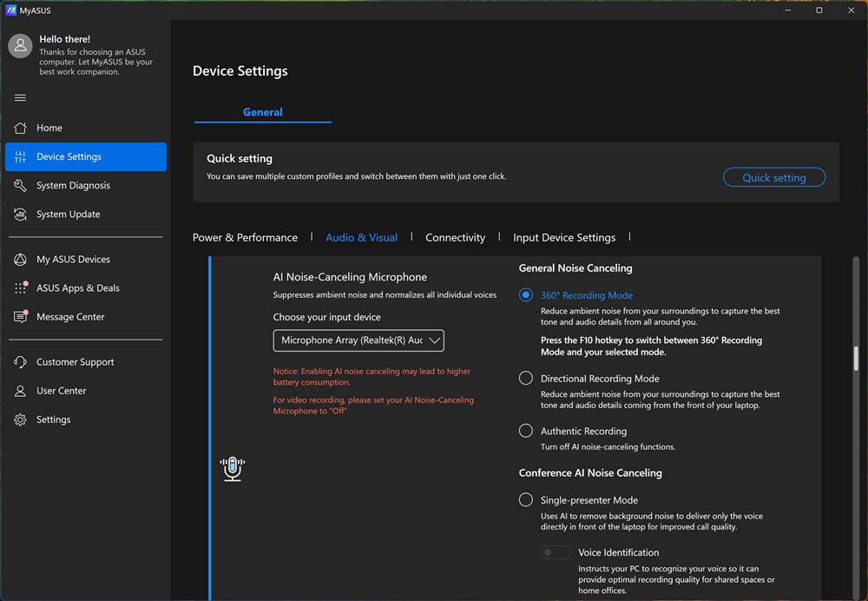Open System Diagnosis via wrench icon
868x601 pixels.
[21, 185]
